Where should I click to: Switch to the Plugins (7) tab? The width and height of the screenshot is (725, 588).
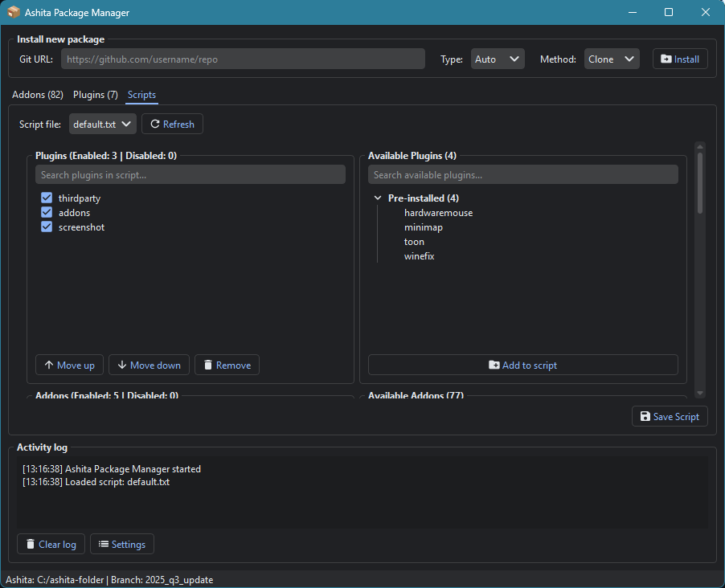[x=96, y=95]
